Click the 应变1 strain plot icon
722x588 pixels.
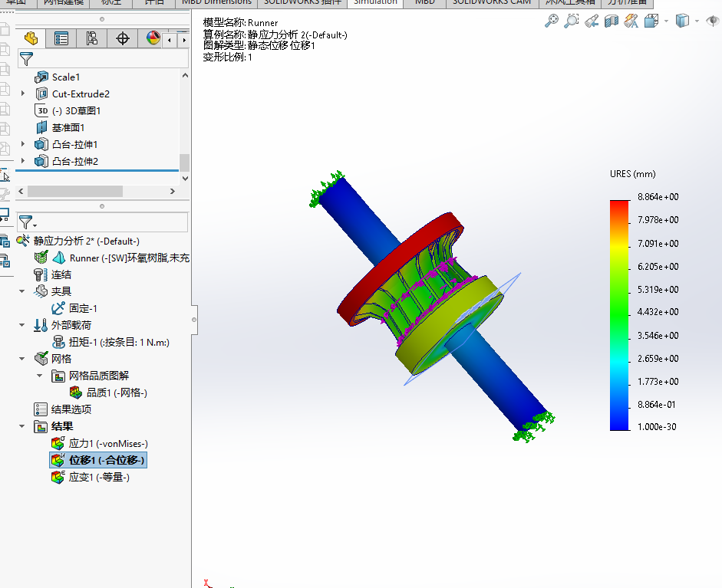(58, 477)
